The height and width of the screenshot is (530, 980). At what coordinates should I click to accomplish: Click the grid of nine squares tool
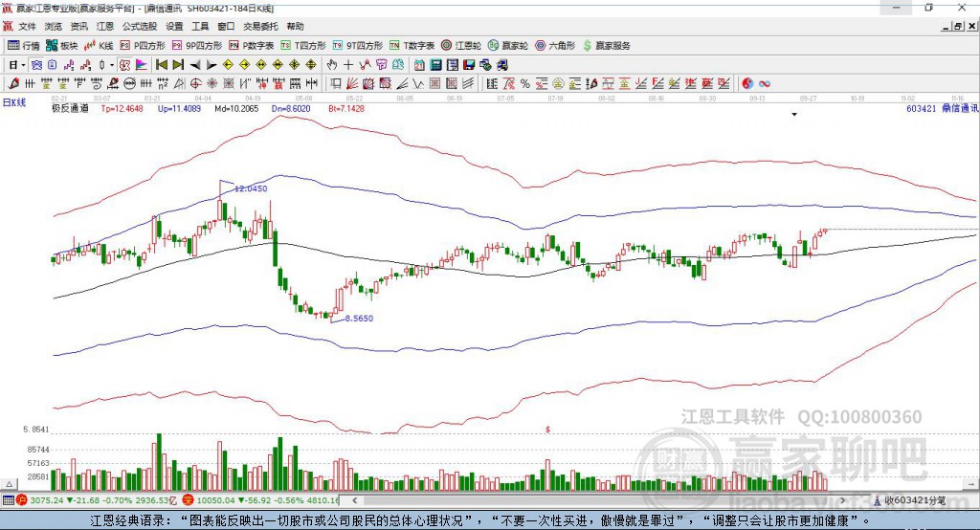point(435,84)
